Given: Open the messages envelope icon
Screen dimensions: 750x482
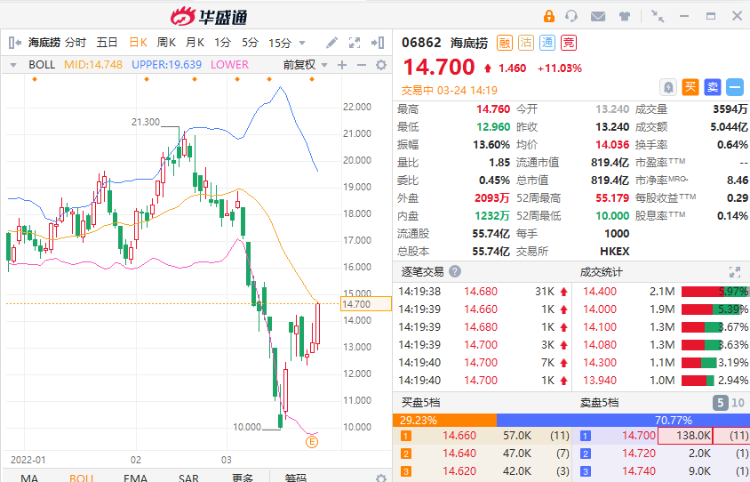Looking at the screenshot, I should pyautogui.click(x=598, y=17).
